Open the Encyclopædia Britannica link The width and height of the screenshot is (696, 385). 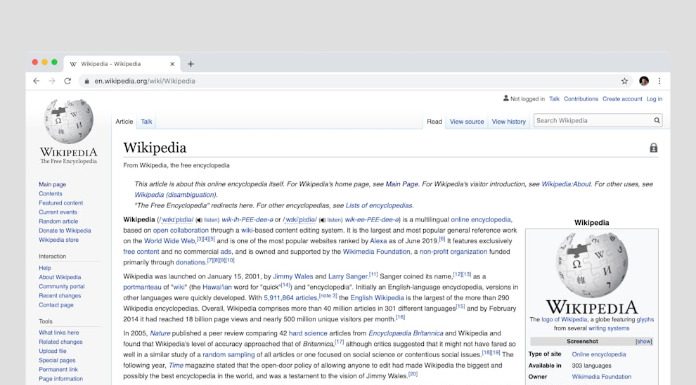tap(406, 333)
